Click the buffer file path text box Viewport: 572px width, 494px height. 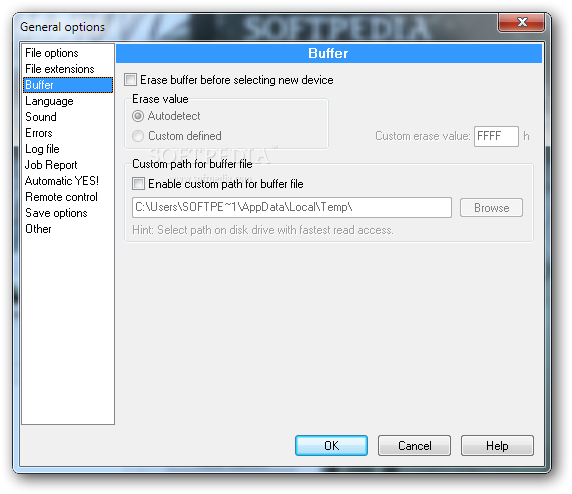(x=292, y=208)
